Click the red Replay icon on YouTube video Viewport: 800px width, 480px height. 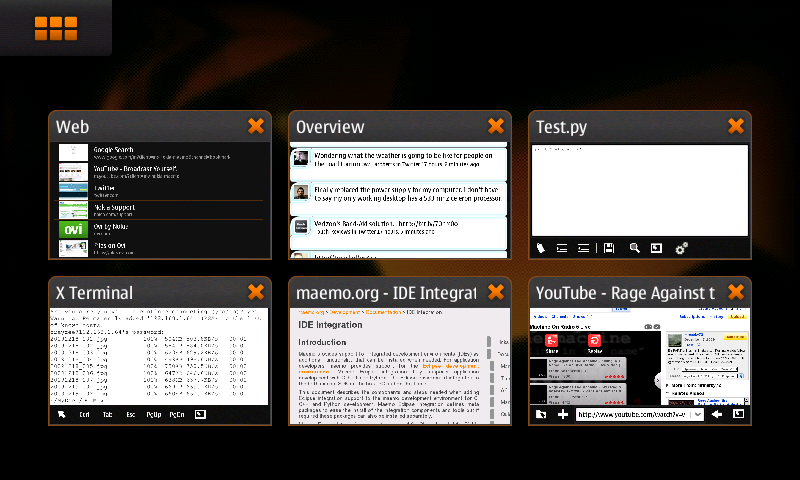coord(594,343)
